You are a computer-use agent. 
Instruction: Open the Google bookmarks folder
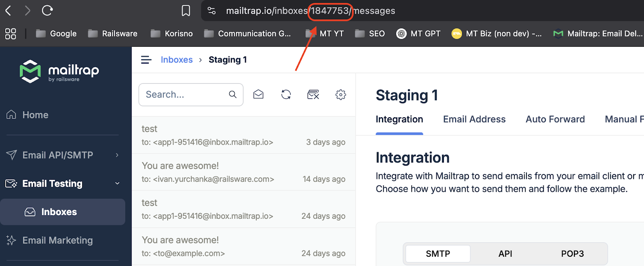point(56,34)
